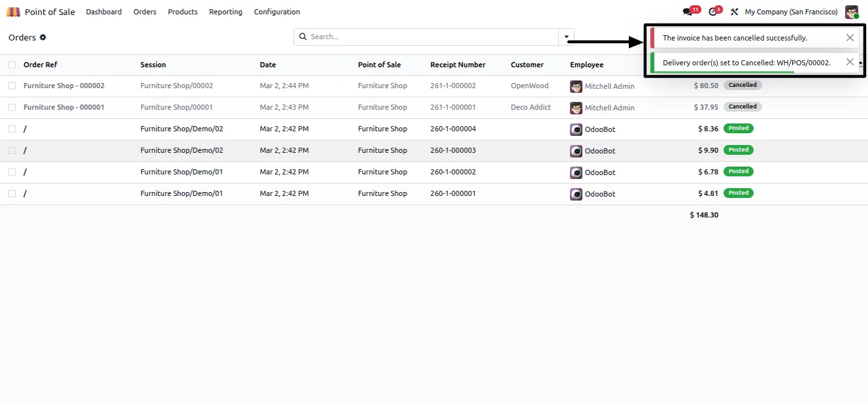Screen dimensions: 868x405
Task: Click the search magnifier icon
Action: tap(303, 37)
